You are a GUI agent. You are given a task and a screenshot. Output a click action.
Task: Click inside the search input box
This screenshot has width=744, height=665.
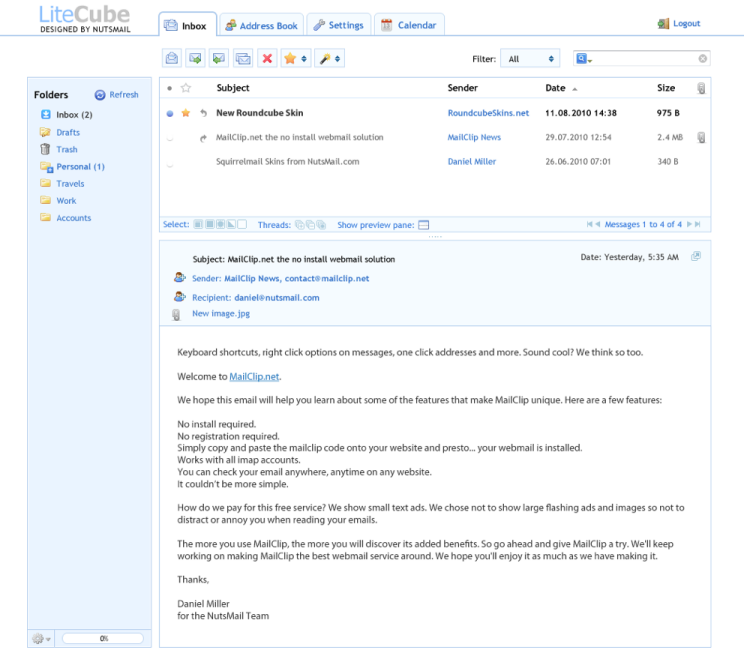pos(644,58)
